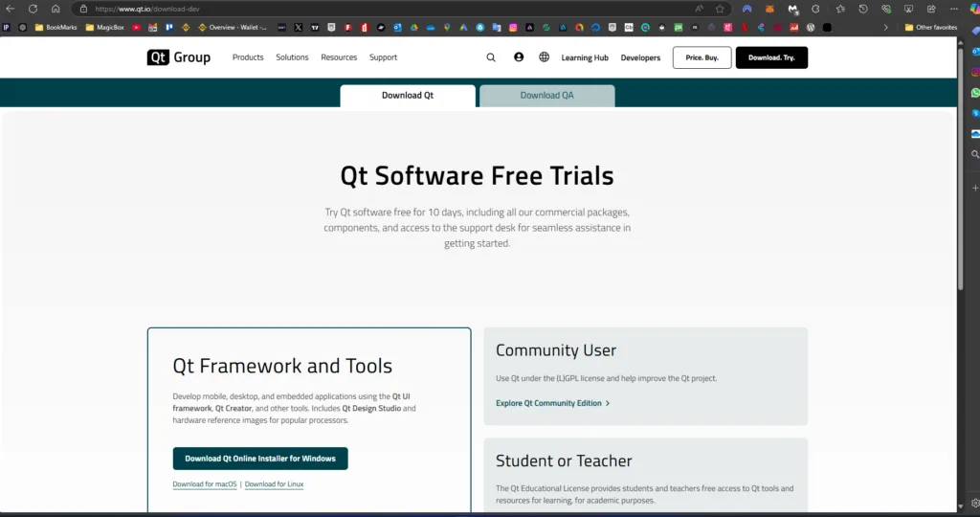980x517 pixels.
Task: Go to the browser home icon
Action: coord(56,9)
